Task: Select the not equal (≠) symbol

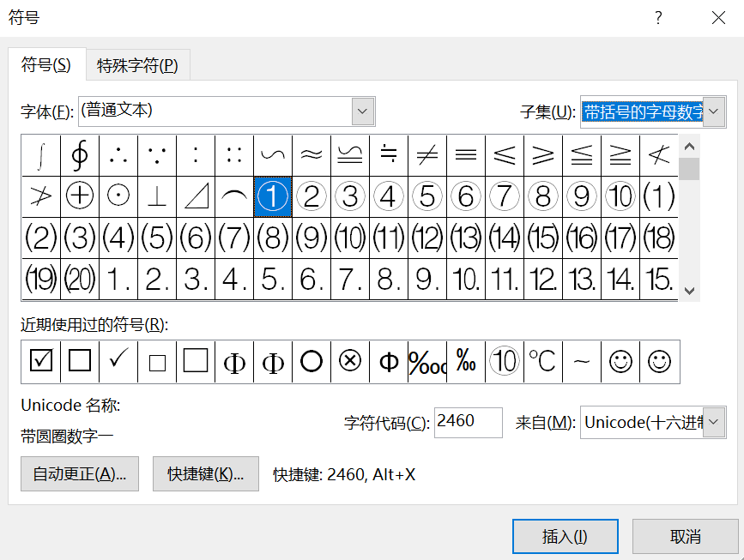Action: point(426,154)
